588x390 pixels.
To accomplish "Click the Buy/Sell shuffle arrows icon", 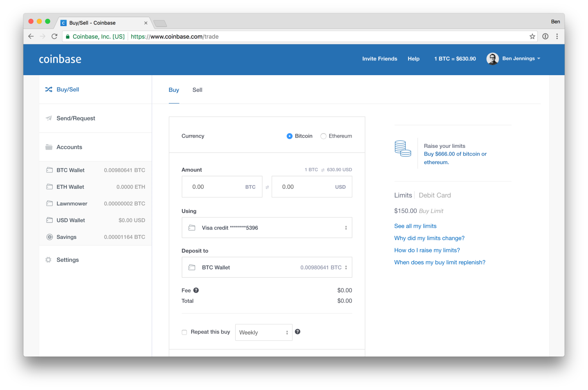I will [x=49, y=89].
